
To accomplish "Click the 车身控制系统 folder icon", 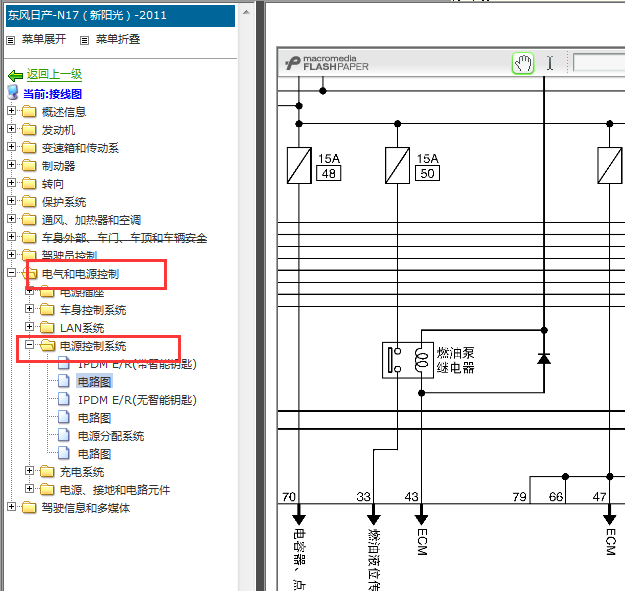I will pyautogui.click(x=47, y=309).
